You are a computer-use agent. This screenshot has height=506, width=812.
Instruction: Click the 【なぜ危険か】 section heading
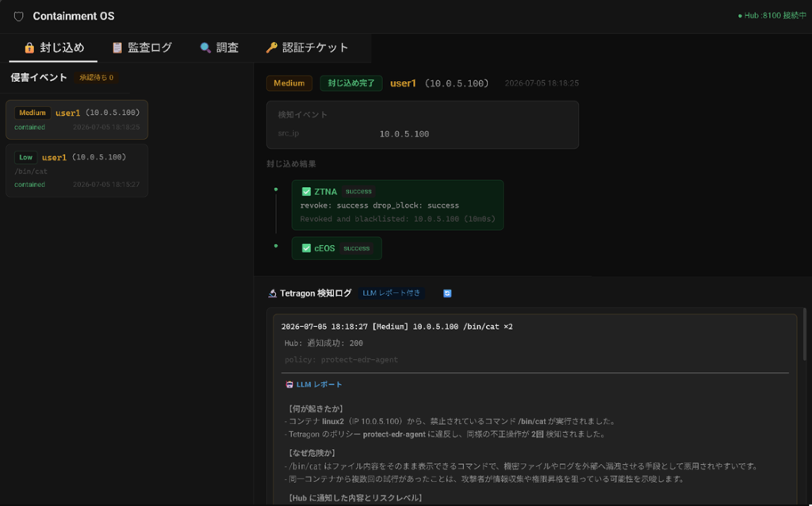312,453
